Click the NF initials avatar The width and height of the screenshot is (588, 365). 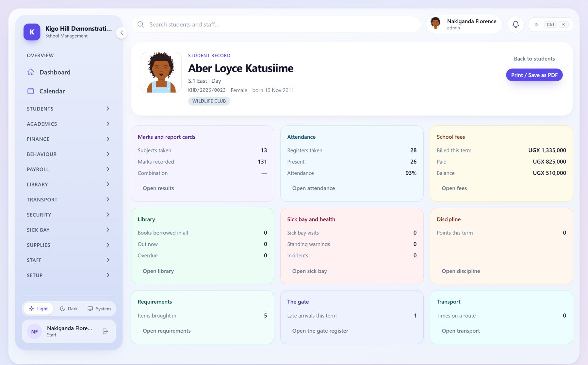point(34,331)
